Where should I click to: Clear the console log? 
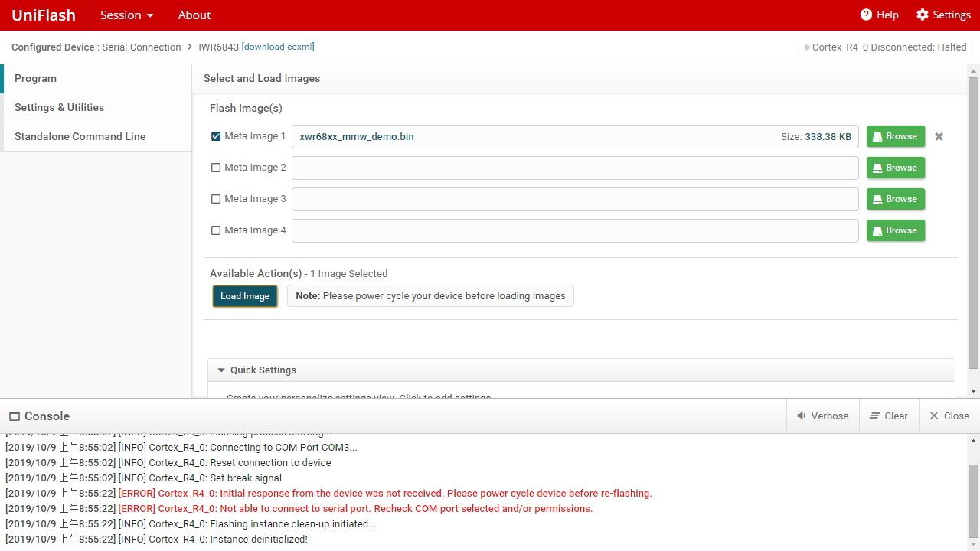point(889,416)
